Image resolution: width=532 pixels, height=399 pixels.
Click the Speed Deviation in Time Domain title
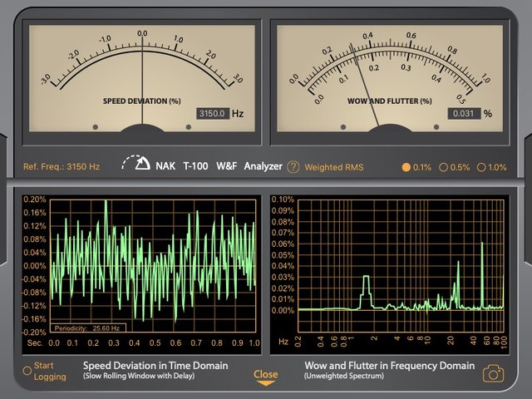click(x=155, y=366)
